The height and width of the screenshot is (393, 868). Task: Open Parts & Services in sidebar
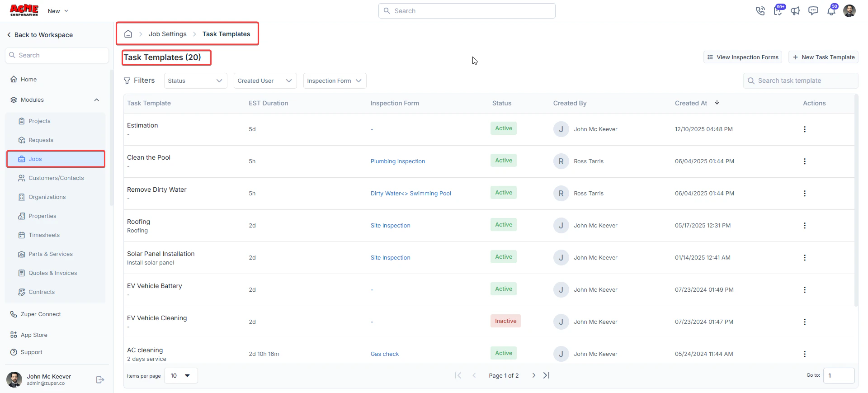55,254
